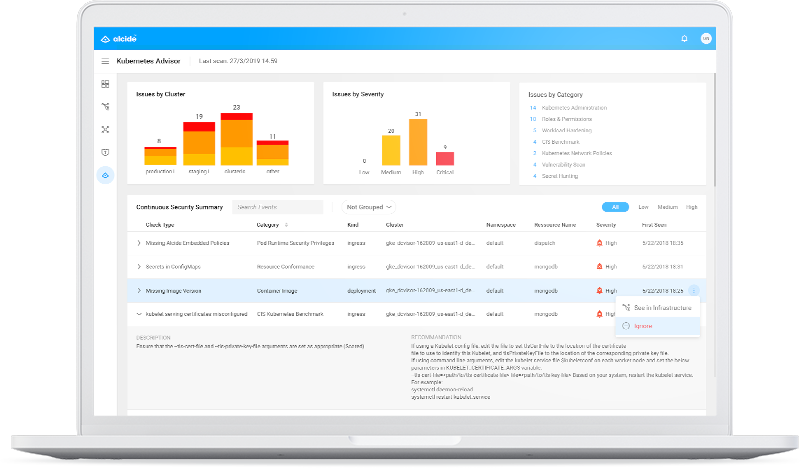This screenshot has height=468, width=801.
Task: Click Kubernetes Network Policies category link
Action: coord(577,153)
